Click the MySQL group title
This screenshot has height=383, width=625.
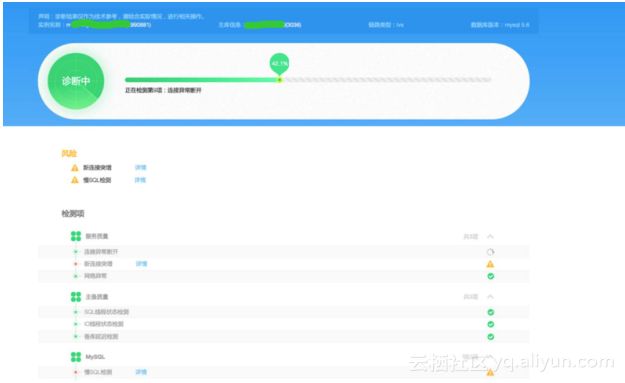[95, 357]
